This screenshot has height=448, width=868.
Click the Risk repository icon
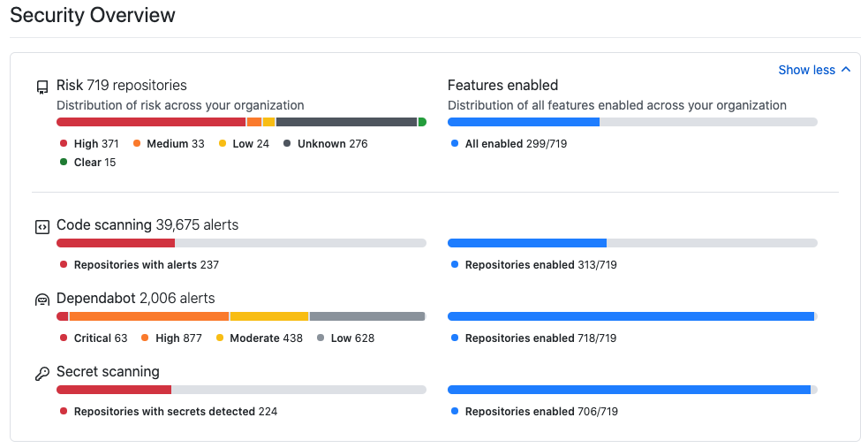coord(42,87)
